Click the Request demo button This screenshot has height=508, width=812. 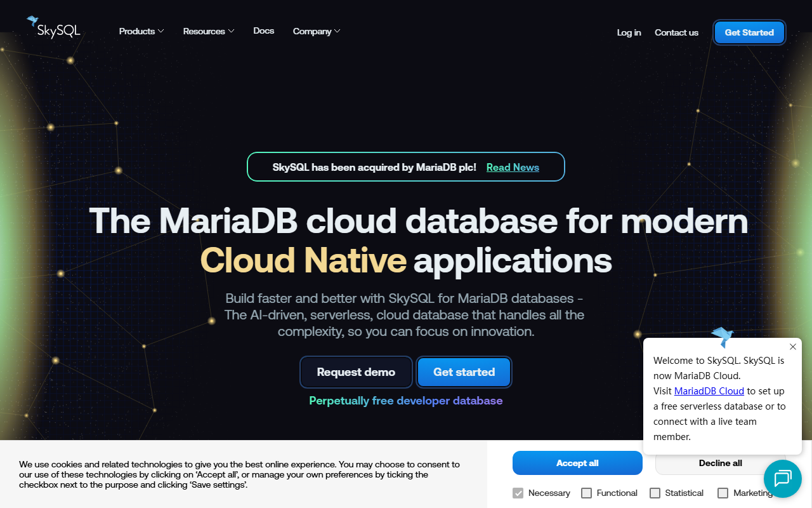click(356, 372)
